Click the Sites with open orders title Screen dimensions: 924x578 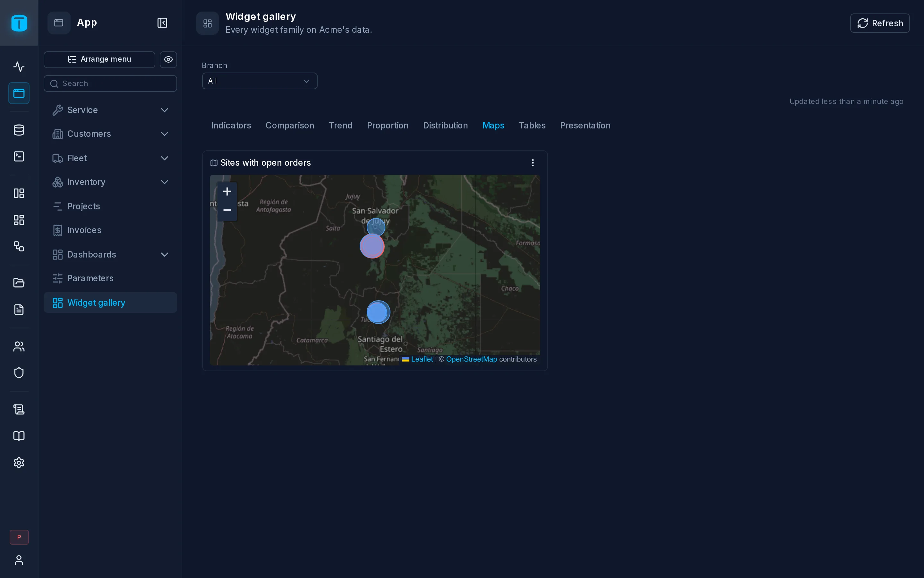[265, 163]
